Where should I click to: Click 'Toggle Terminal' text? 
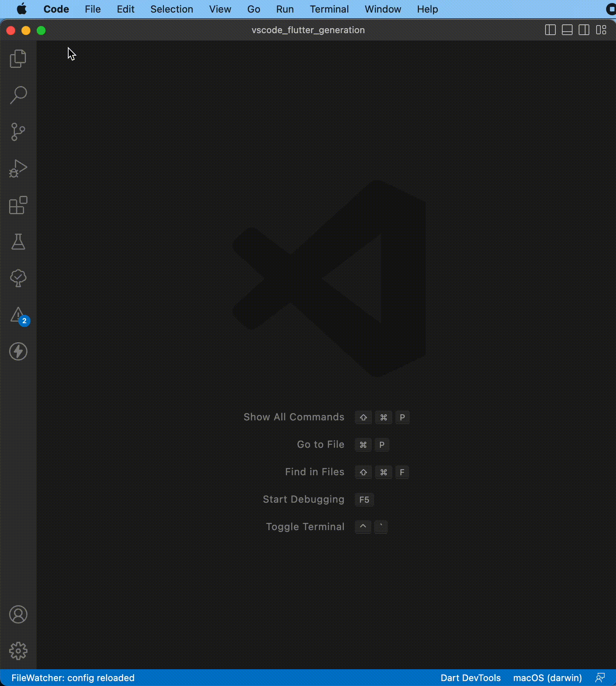click(x=305, y=527)
